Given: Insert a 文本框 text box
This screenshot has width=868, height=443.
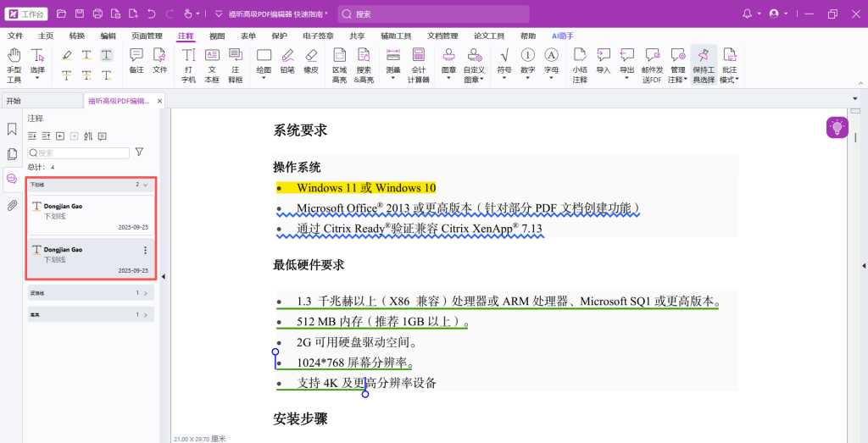Looking at the screenshot, I should point(212,64).
